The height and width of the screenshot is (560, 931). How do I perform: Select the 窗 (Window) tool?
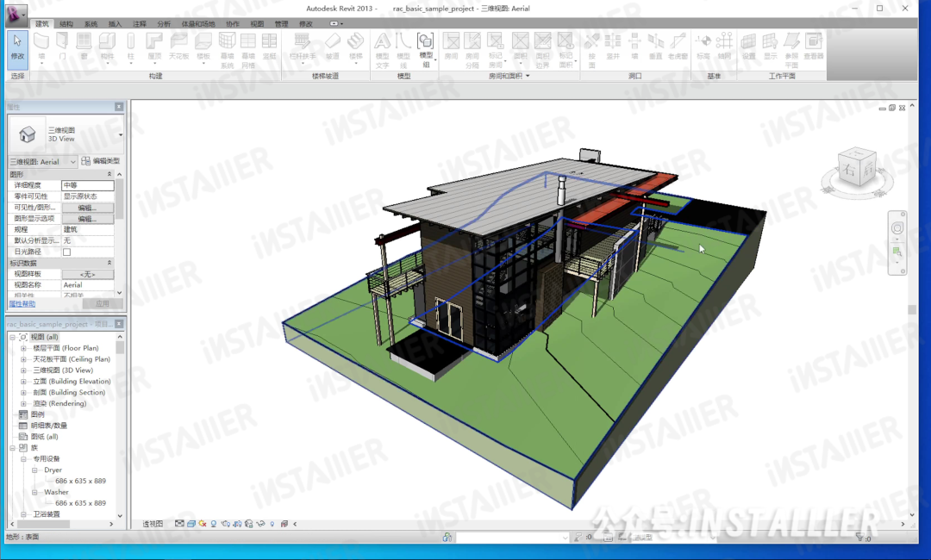(84, 47)
